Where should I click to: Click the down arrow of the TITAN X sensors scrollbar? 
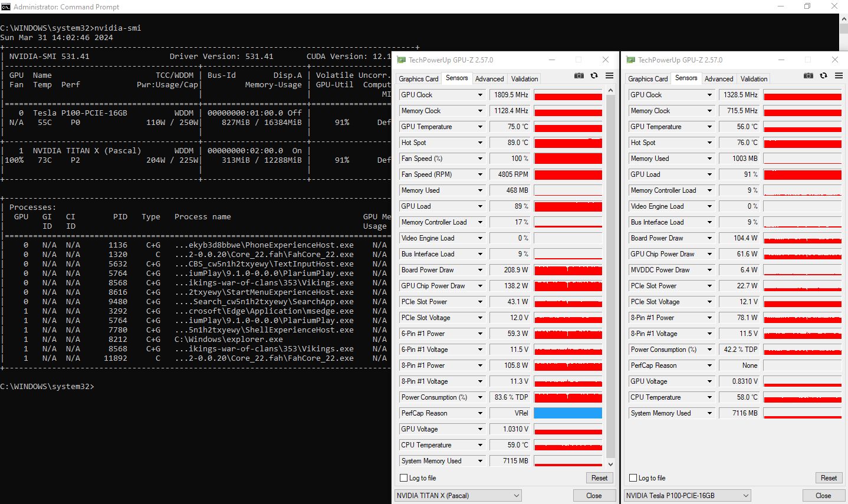610,465
